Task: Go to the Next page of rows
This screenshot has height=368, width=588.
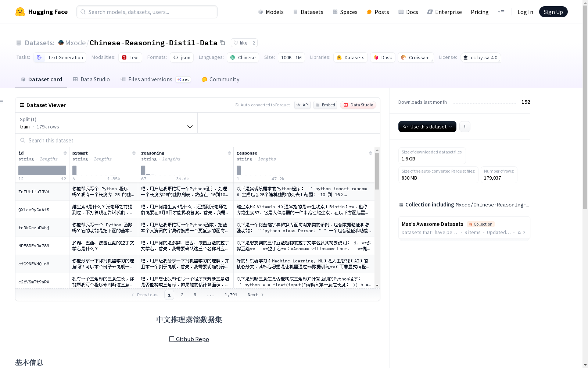Action: (255, 295)
